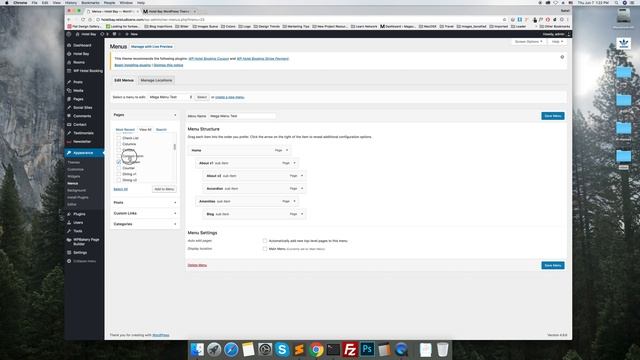640x360 pixels.
Task: Show the Most Recent pages tab
Action: click(x=125, y=130)
